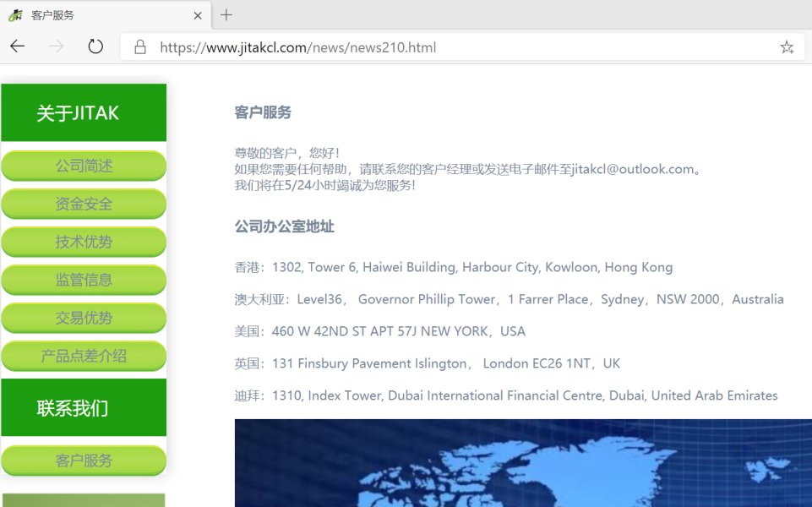Click the site favicon on the tab
This screenshot has width=812, height=507.
tap(15, 15)
